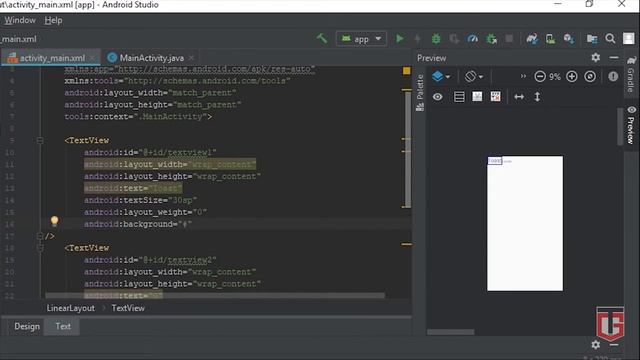Sync project with Gradle files icon
Screen dimensions: 640x360
[x=531, y=39]
